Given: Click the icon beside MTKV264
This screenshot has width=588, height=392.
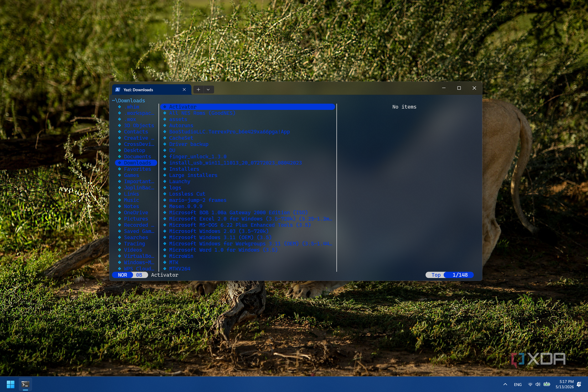Looking at the screenshot, I should (165, 269).
